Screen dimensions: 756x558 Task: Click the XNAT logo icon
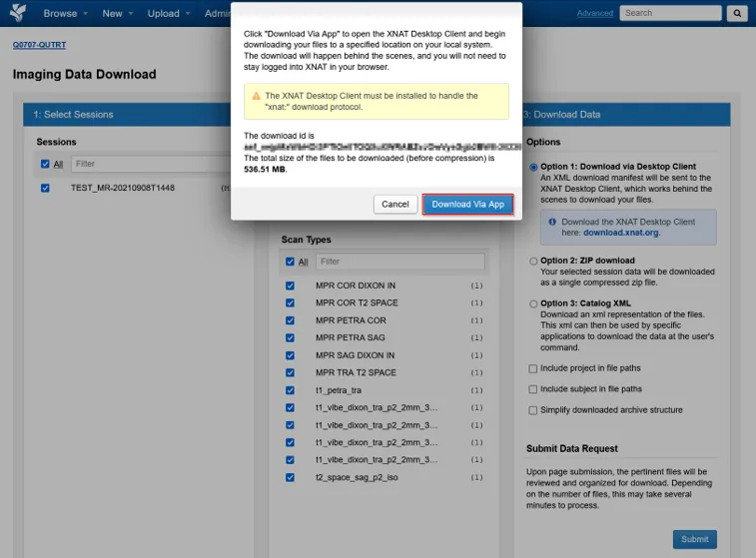[18, 13]
